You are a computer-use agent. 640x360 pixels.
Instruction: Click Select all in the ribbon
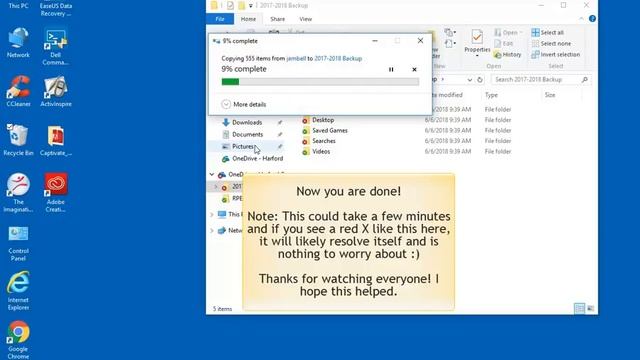(x=547, y=32)
